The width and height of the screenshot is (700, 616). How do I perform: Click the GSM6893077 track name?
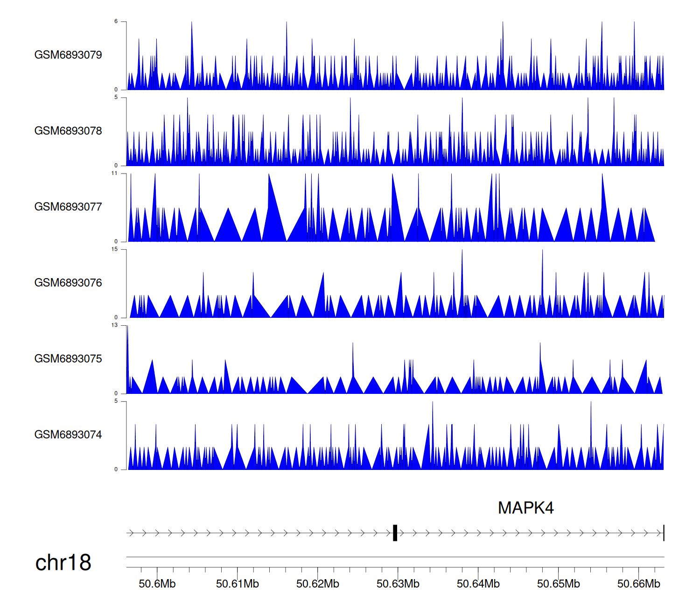(x=68, y=207)
